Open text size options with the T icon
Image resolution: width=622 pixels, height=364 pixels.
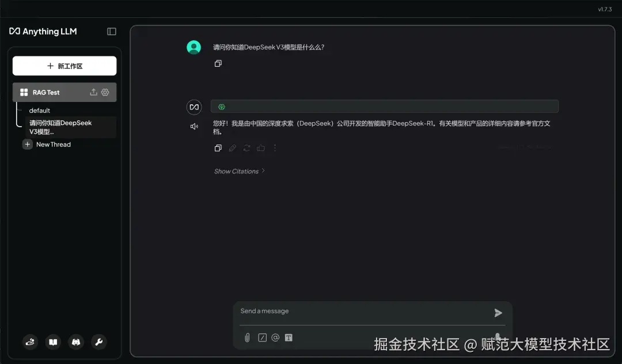pyautogui.click(x=289, y=338)
